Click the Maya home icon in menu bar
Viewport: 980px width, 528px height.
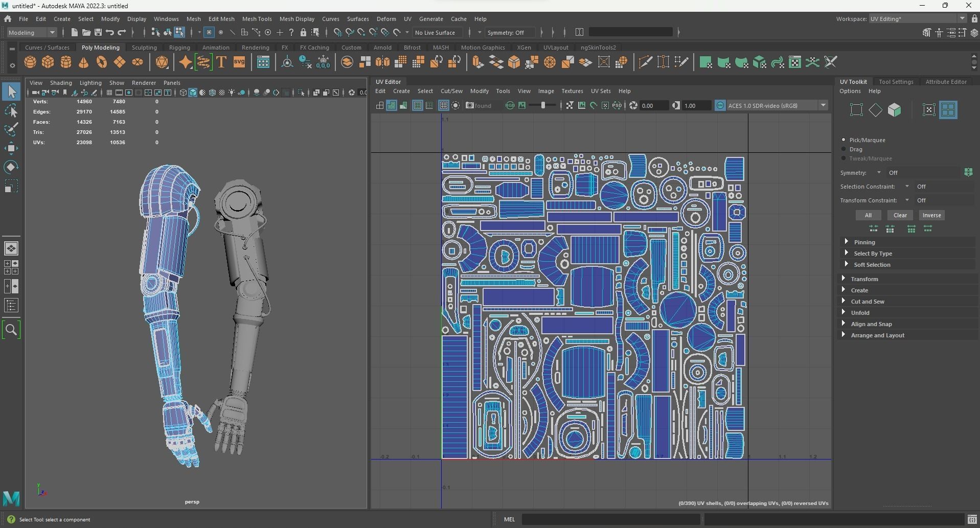pos(8,19)
